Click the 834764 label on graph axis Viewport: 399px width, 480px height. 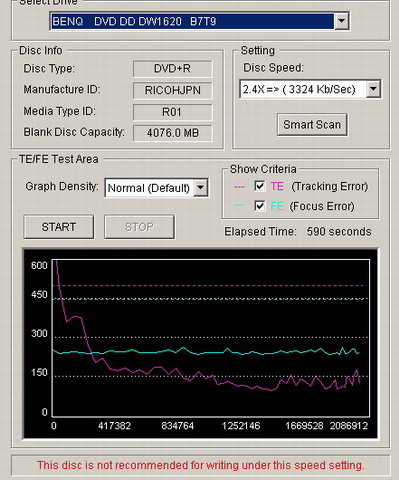[x=178, y=426]
